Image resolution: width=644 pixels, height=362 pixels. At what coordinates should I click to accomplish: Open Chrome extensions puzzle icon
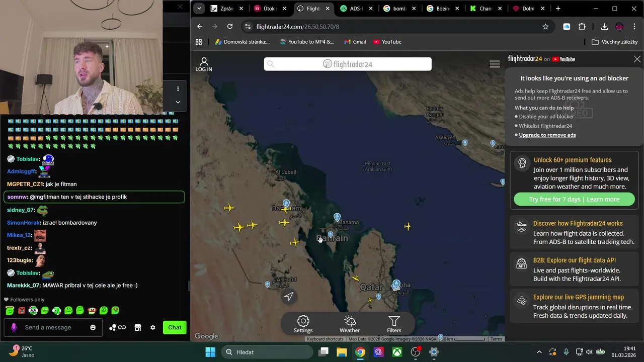pos(582,27)
